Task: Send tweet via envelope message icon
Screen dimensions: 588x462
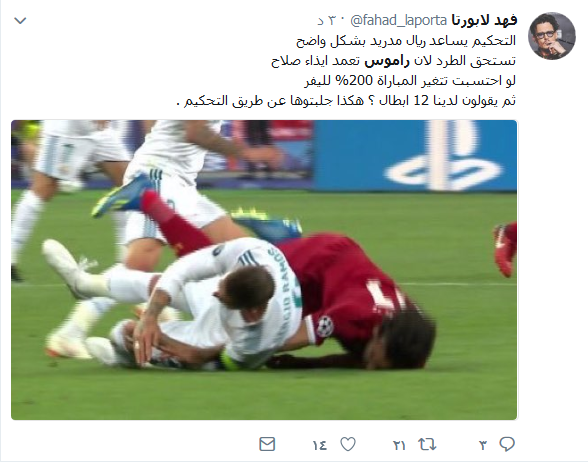Action: 267,444
